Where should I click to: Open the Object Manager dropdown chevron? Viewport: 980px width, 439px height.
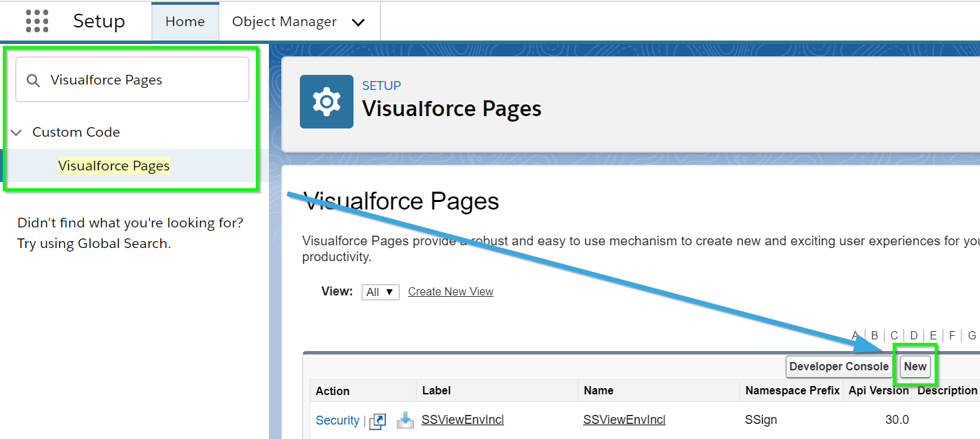(358, 22)
